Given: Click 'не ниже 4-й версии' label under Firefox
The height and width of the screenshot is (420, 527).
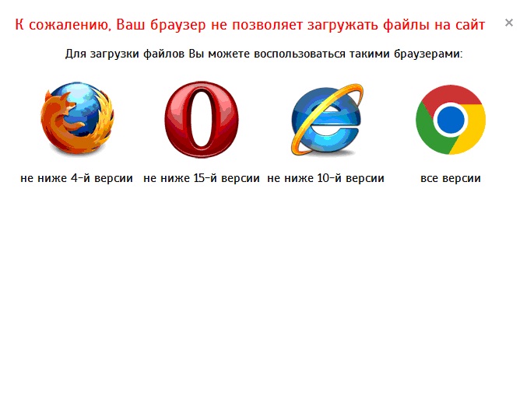Looking at the screenshot, I should [x=76, y=178].
